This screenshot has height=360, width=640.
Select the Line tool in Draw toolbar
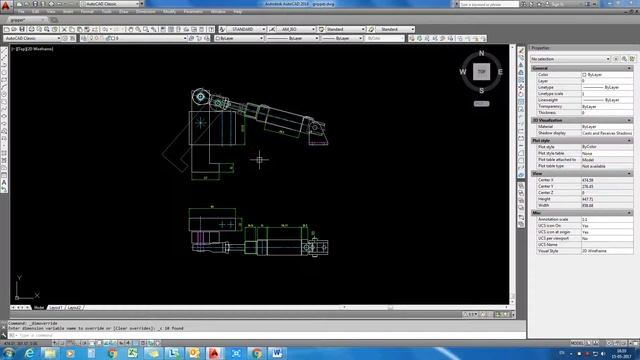tap(4, 51)
